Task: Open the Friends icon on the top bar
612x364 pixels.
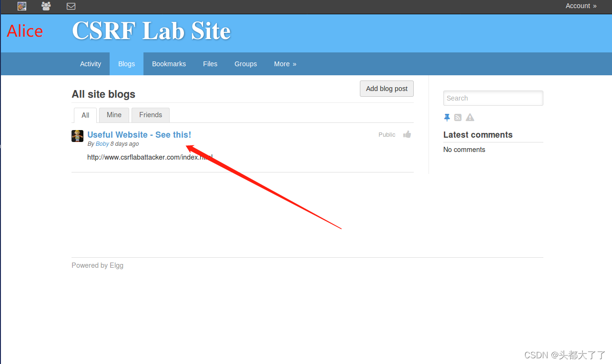Action: [46, 6]
